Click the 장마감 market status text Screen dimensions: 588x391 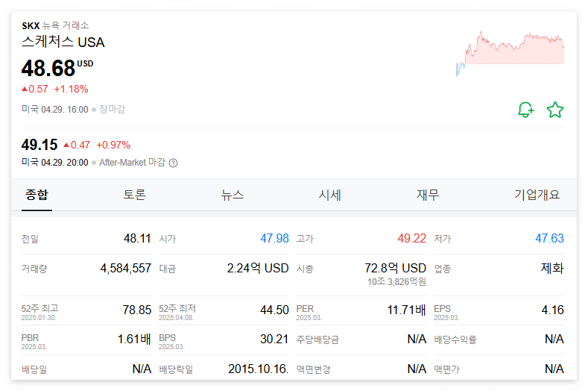(112, 109)
